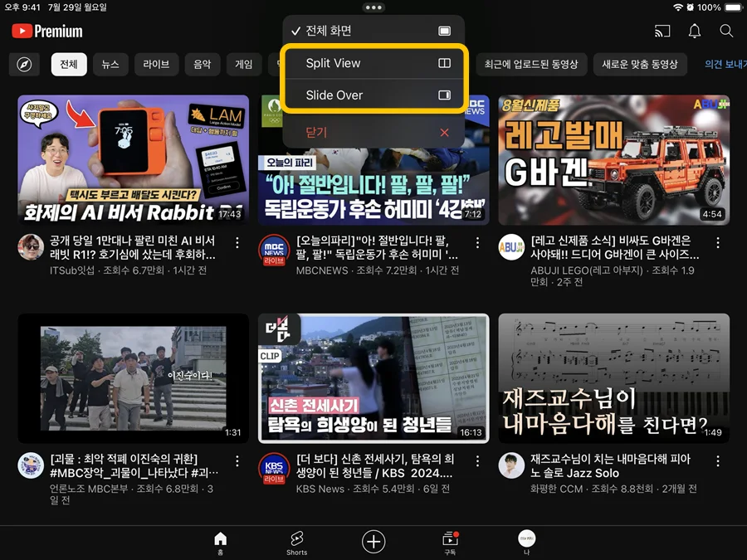747x560 pixels.
Task: Open more options on the 레고 G바겐 video
Action: pos(718,242)
